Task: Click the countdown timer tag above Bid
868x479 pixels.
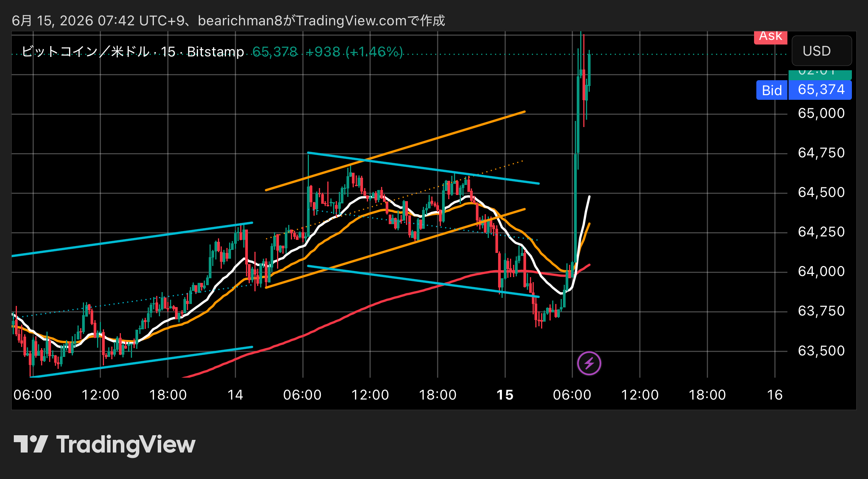Action: point(820,74)
